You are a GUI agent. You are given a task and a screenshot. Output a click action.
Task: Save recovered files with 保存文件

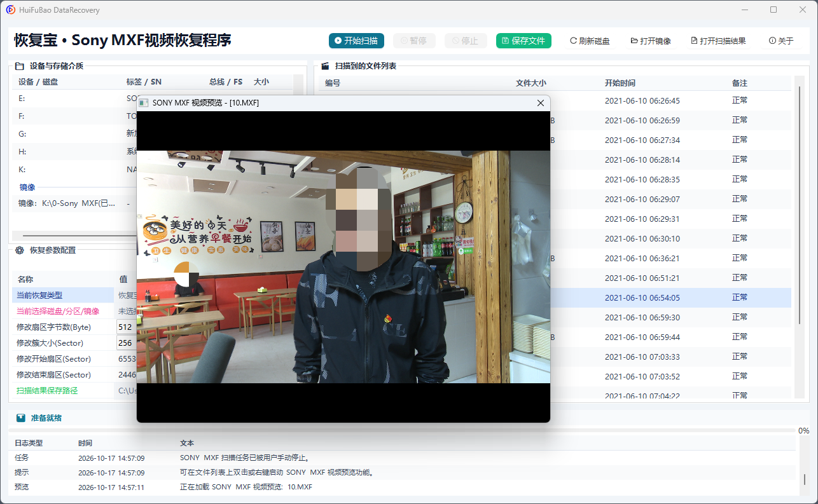pos(523,41)
